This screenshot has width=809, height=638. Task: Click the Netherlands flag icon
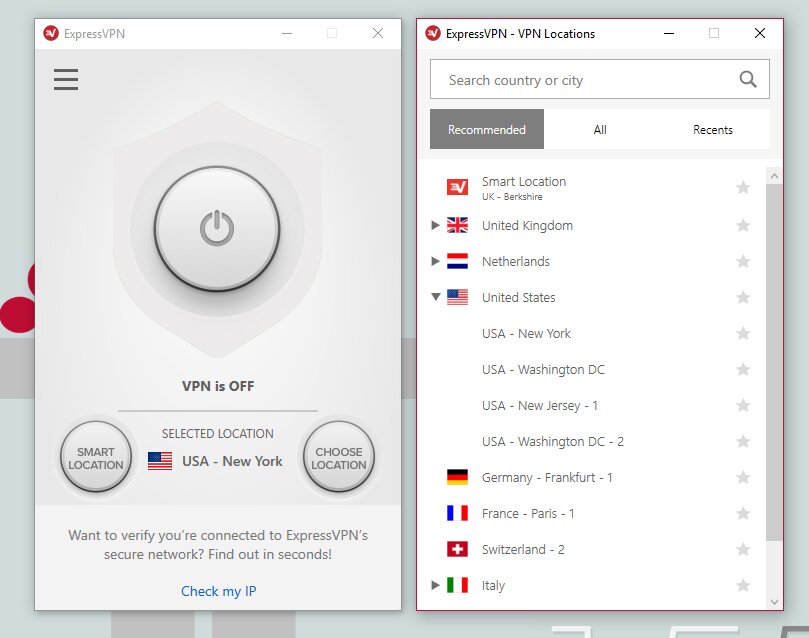[457, 261]
